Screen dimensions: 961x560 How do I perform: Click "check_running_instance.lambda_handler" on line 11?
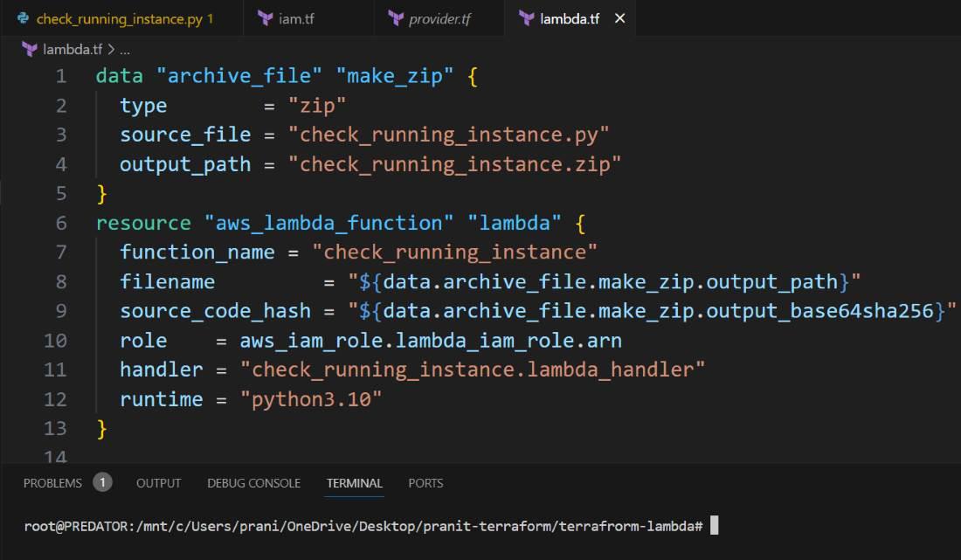[x=473, y=370]
